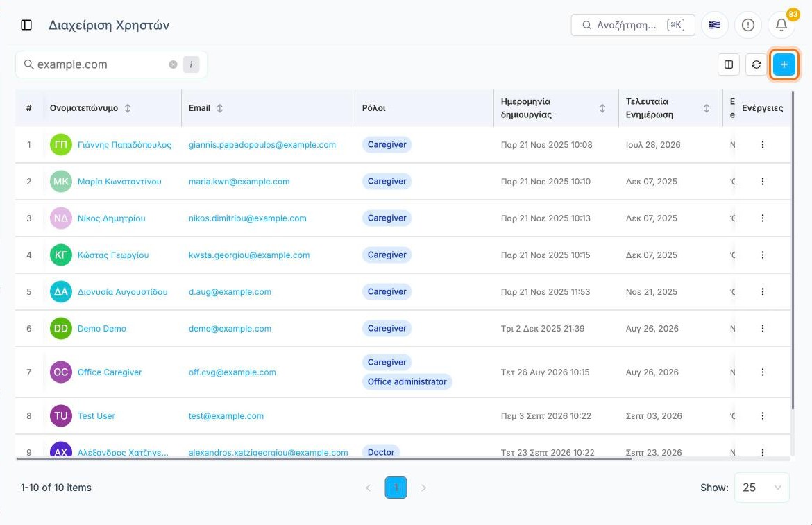The width and height of the screenshot is (812, 525).
Task: Click the TU avatar for Test User
Action: (x=60, y=416)
